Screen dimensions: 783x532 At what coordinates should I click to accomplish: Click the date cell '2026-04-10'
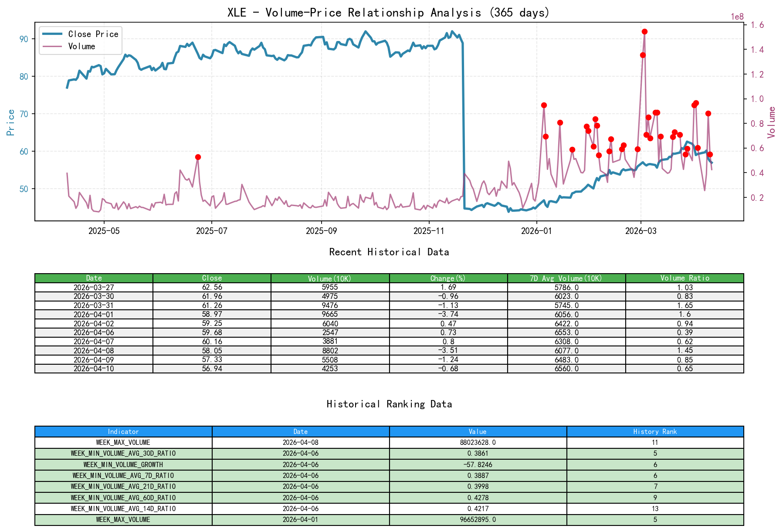click(x=94, y=369)
